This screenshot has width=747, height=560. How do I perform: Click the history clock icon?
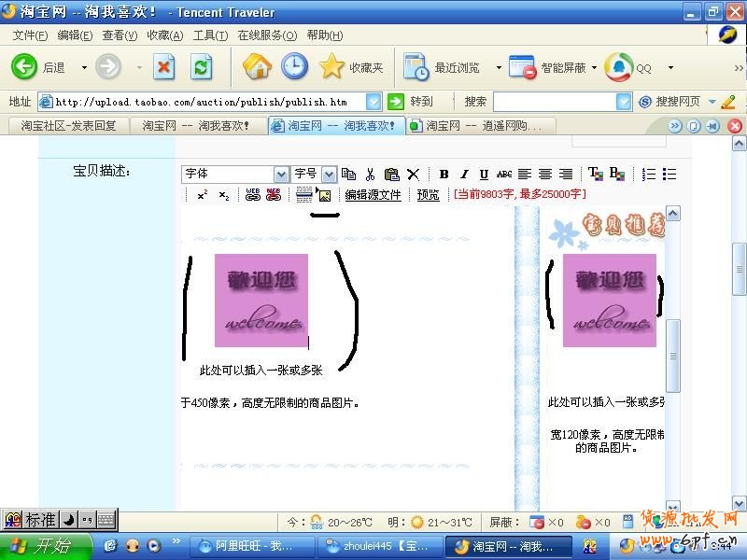pos(294,66)
